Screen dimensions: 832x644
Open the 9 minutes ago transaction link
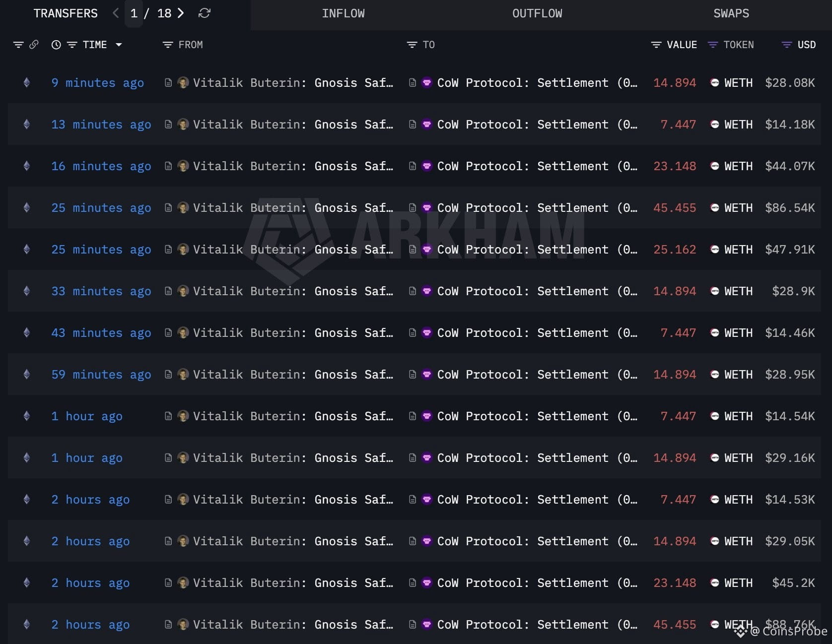[98, 83]
